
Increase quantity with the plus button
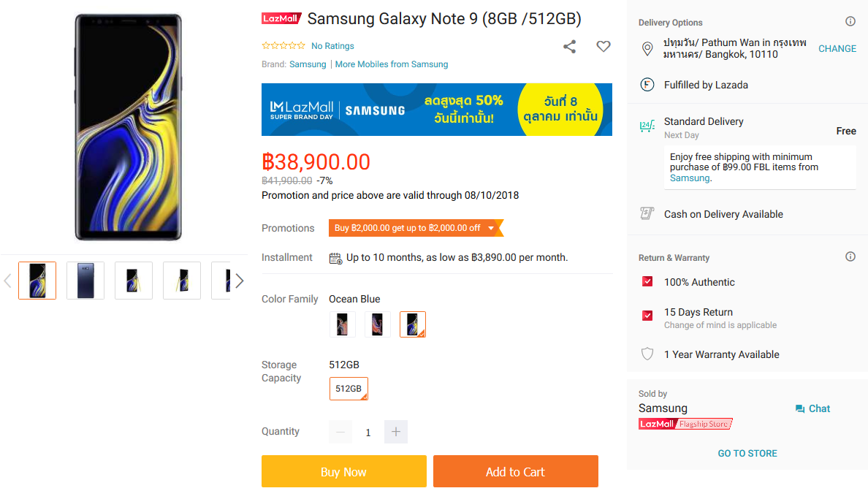(x=396, y=432)
